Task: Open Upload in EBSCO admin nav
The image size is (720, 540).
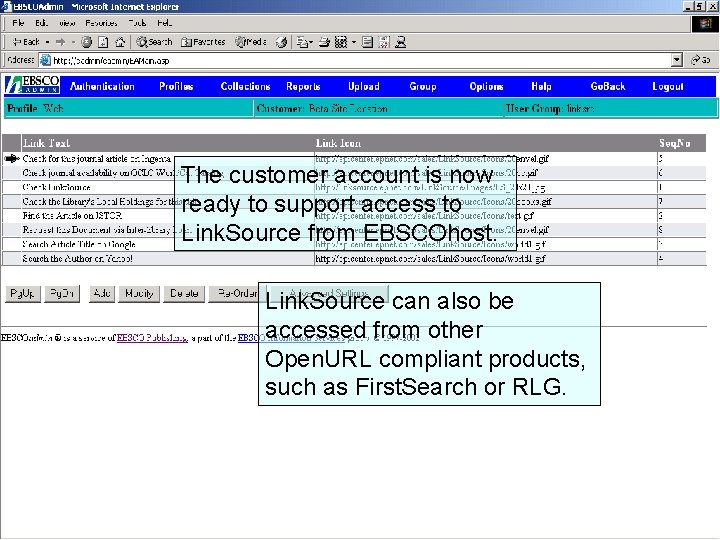Action: (x=364, y=86)
